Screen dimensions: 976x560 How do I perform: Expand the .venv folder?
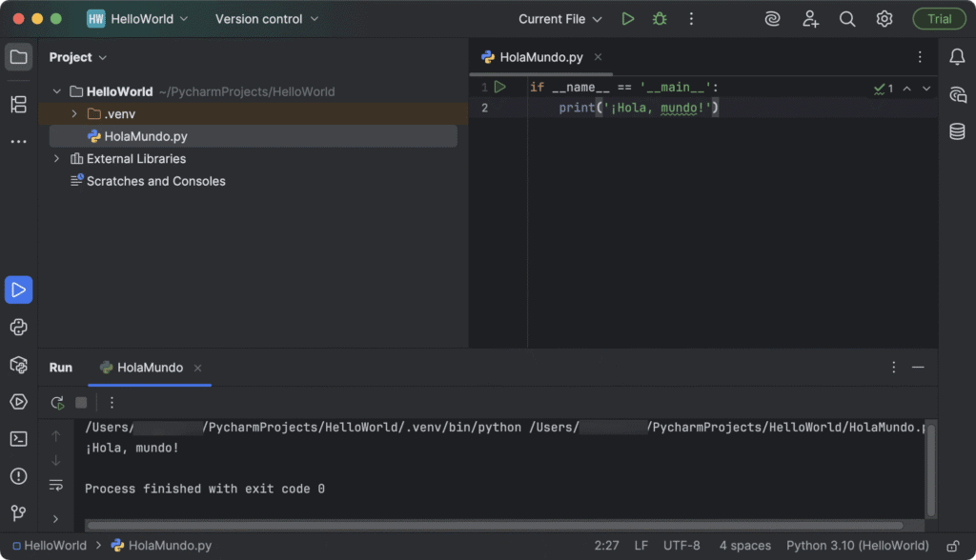tap(75, 113)
